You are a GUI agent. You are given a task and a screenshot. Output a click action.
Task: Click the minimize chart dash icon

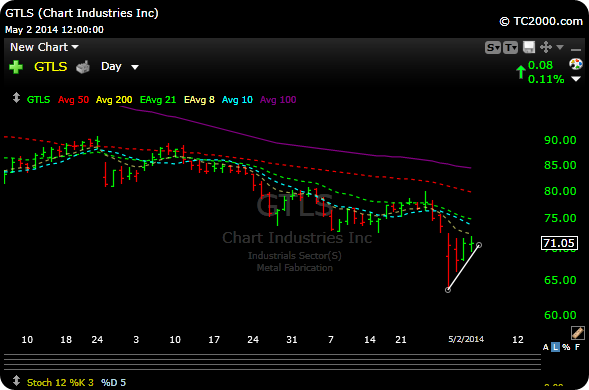click(575, 49)
